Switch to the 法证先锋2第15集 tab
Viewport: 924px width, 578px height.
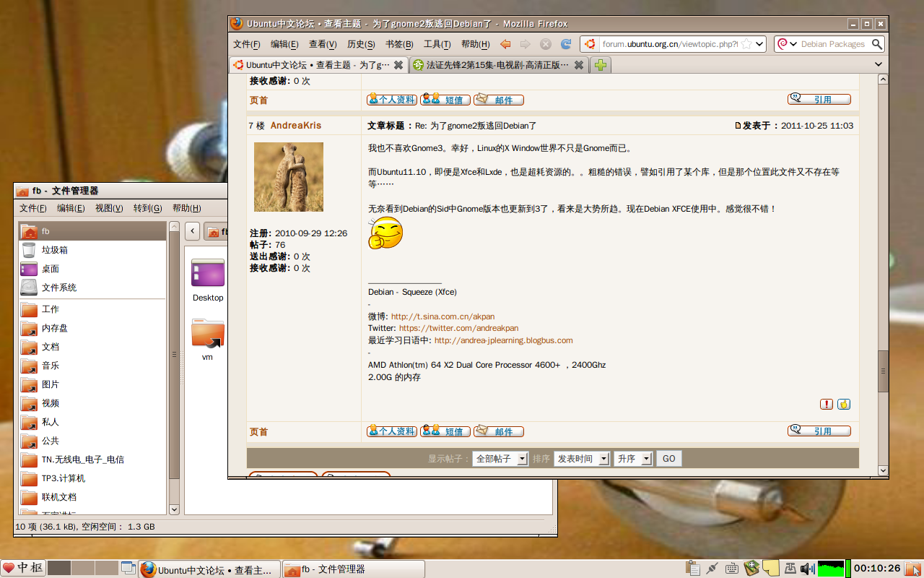(x=498, y=65)
